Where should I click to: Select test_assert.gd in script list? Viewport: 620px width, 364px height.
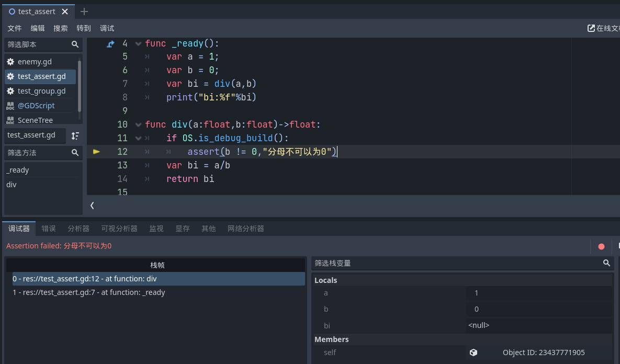[x=40, y=76]
